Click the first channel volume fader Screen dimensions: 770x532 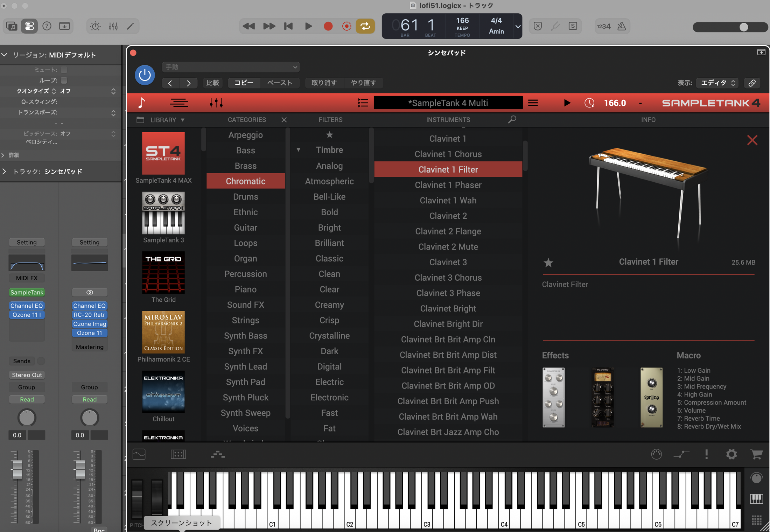[x=17, y=469]
